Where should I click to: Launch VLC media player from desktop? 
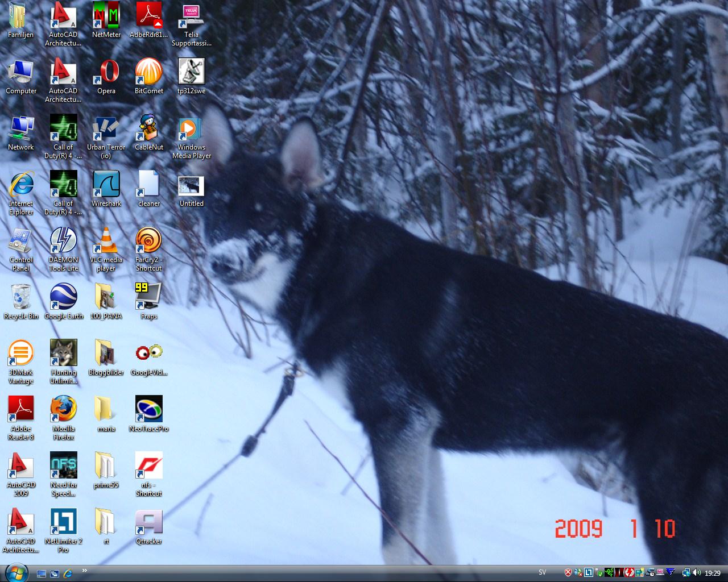coord(106,241)
